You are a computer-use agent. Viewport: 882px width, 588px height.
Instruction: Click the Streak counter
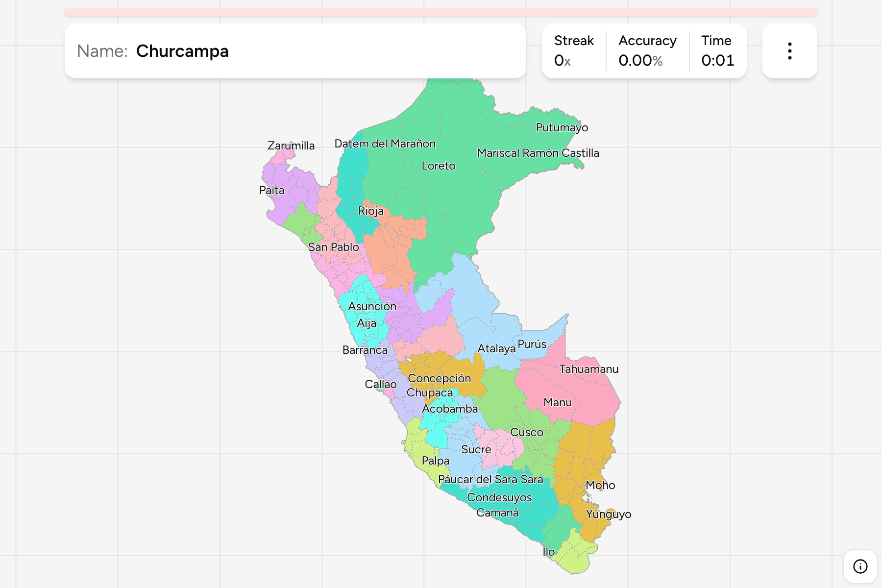tap(574, 51)
